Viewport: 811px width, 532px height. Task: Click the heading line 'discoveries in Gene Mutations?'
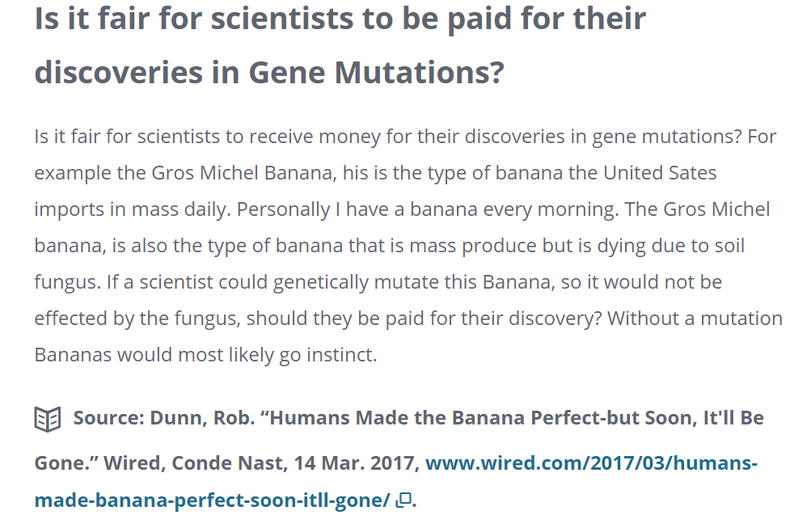[x=269, y=73]
